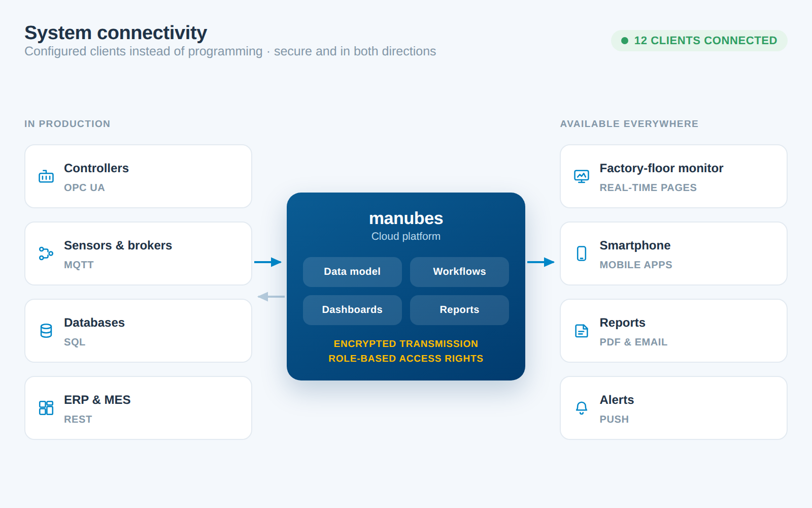Click the PUSH label

point(614,419)
